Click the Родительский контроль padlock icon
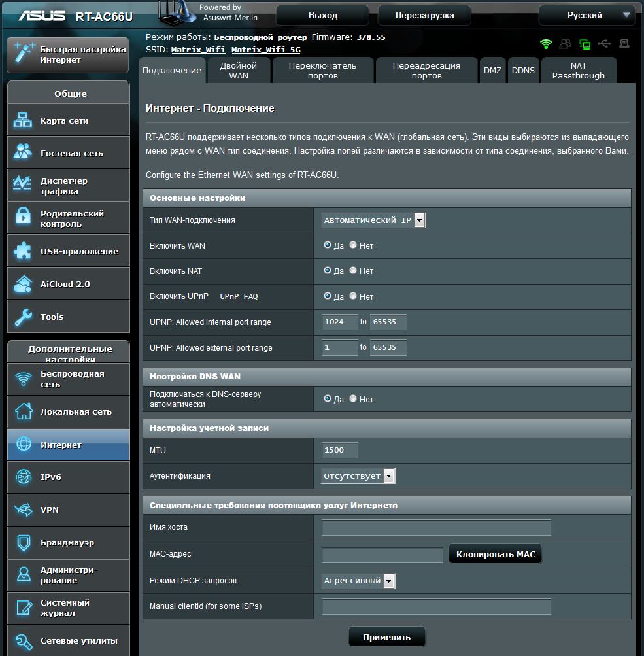Viewport: 644px width, 656px height. coord(23,216)
